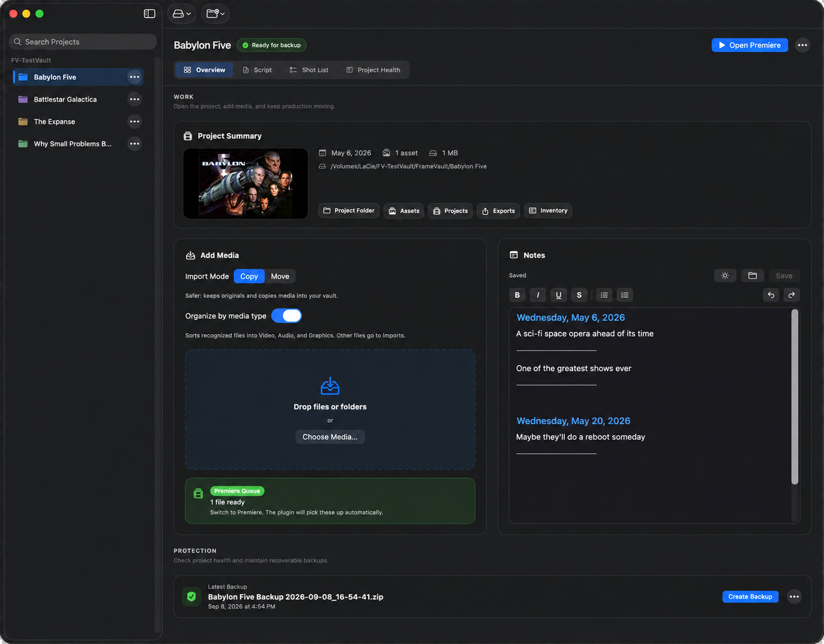Open the drive dropdown in title bar
The width and height of the screenshot is (824, 644).
181,13
